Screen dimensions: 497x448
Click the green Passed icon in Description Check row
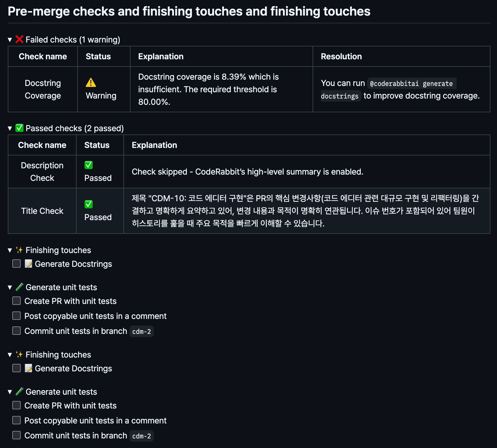pyautogui.click(x=88, y=165)
